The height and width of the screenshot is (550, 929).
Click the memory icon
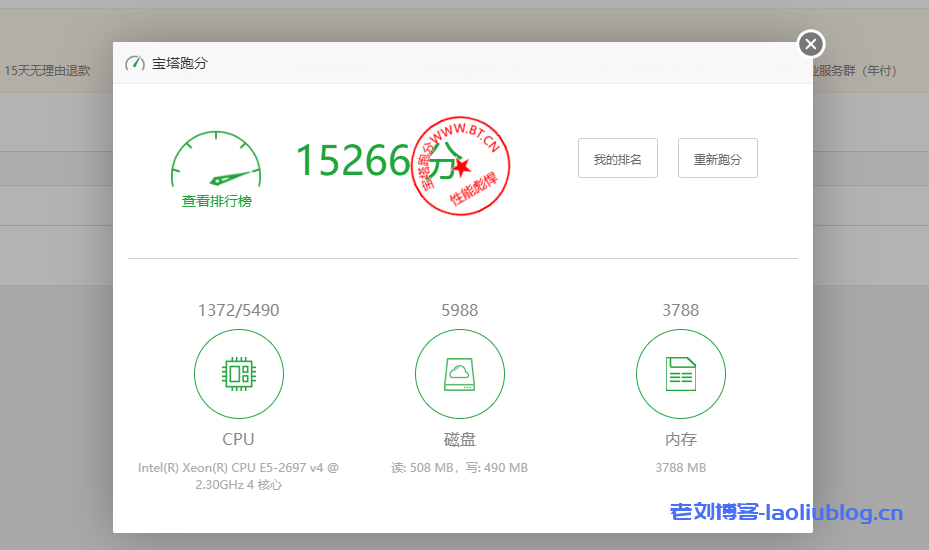pos(680,374)
